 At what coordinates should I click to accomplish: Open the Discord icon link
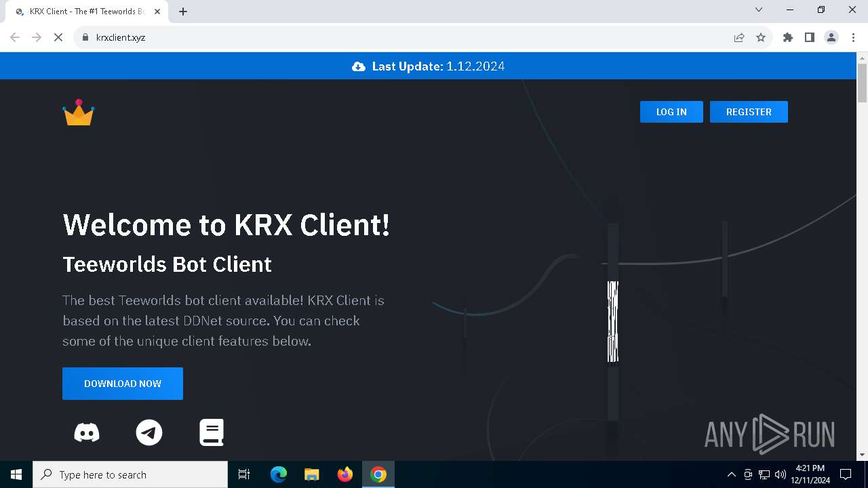[87, 432]
